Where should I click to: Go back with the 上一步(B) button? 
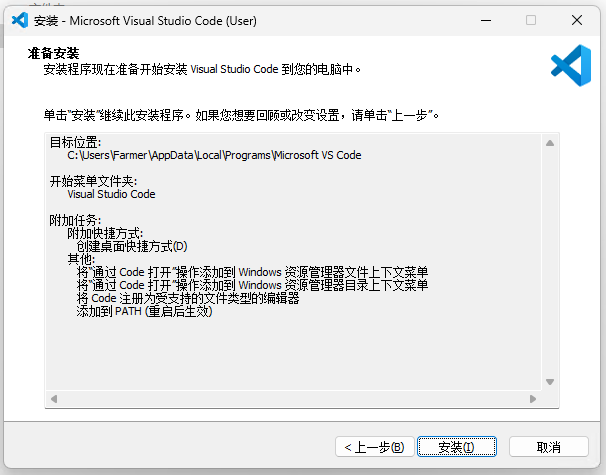(x=374, y=447)
